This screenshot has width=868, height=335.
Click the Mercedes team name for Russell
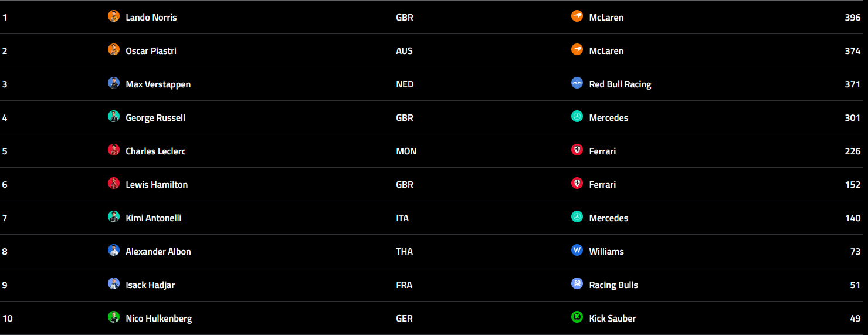609,118
